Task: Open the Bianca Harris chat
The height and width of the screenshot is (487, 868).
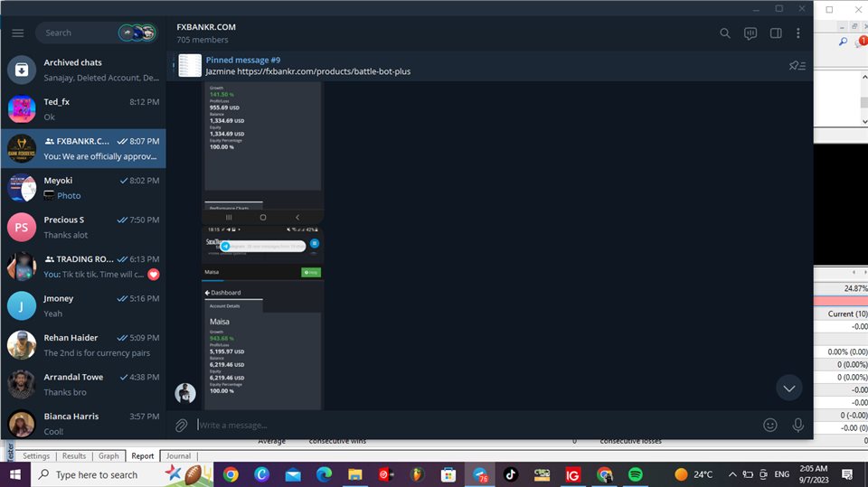Action: (x=83, y=424)
